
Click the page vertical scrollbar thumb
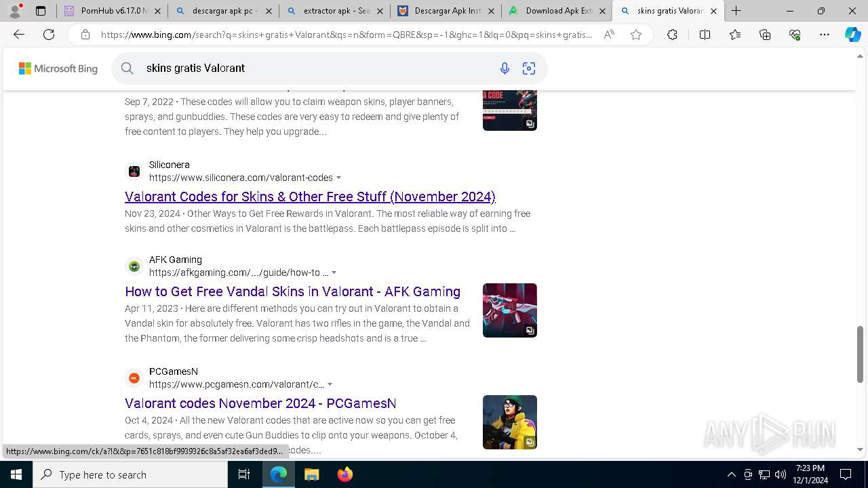pyautogui.click(x=860, y=354)
